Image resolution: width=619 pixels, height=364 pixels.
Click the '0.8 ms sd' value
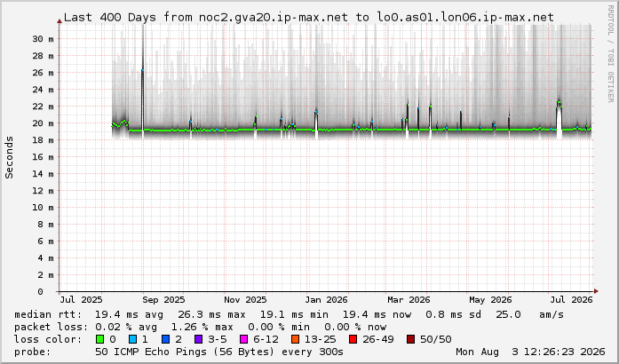point(454,314)
